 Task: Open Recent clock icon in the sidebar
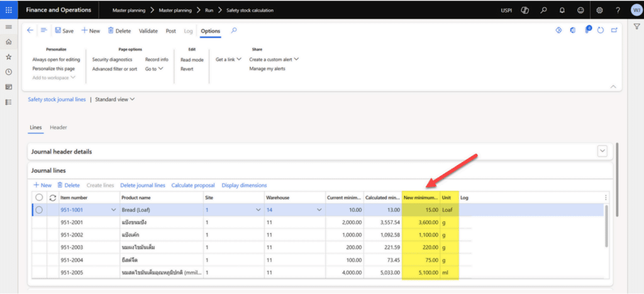[9, 72]
